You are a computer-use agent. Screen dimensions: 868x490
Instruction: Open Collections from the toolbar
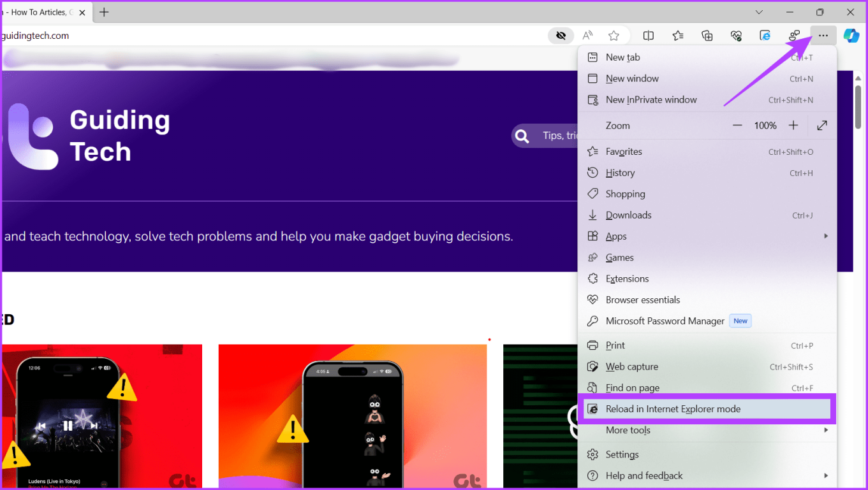[707, 35]
